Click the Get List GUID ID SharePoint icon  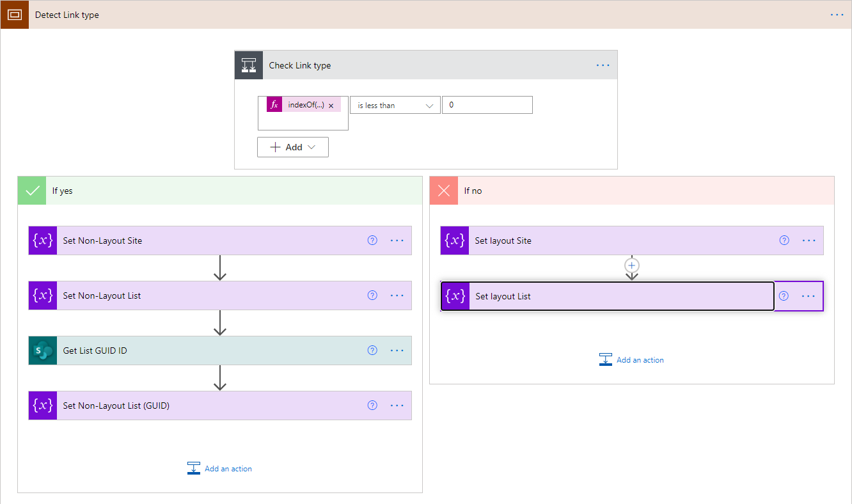click(43, 350)
